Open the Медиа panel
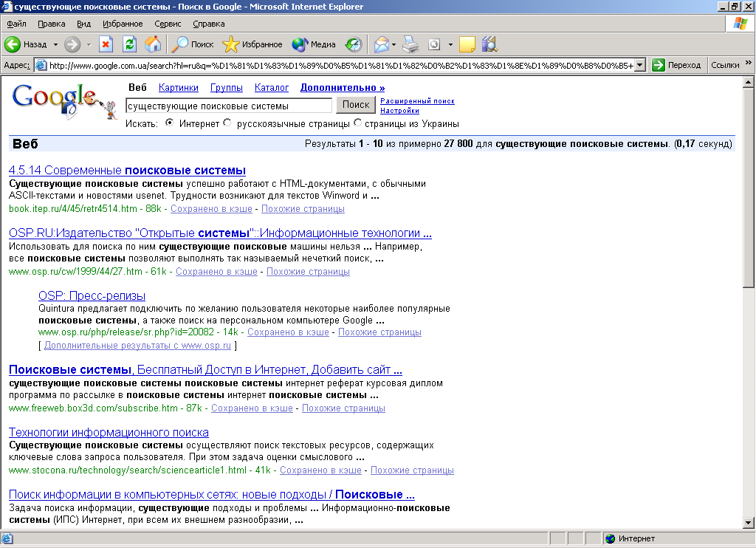Screen dimensions: 756x548 (314, 44)
